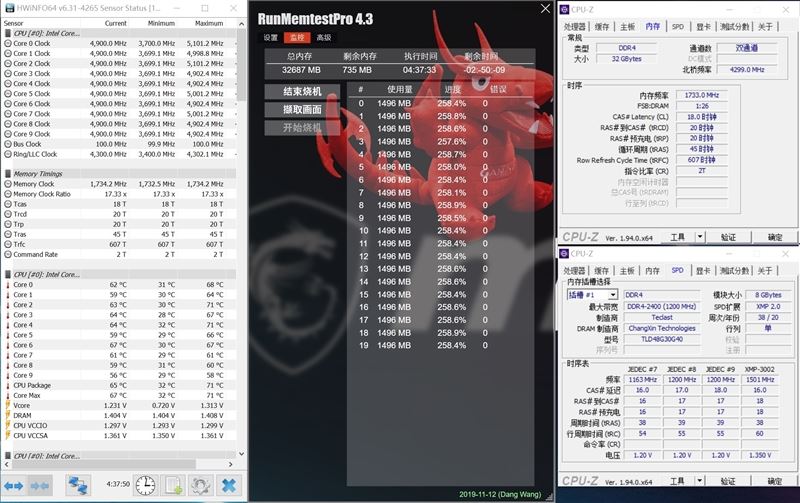Open the 显卡 tab in lower CPU-Z
Screen dimensions: 800x503
pyautogui.click(x=703, y=271)
